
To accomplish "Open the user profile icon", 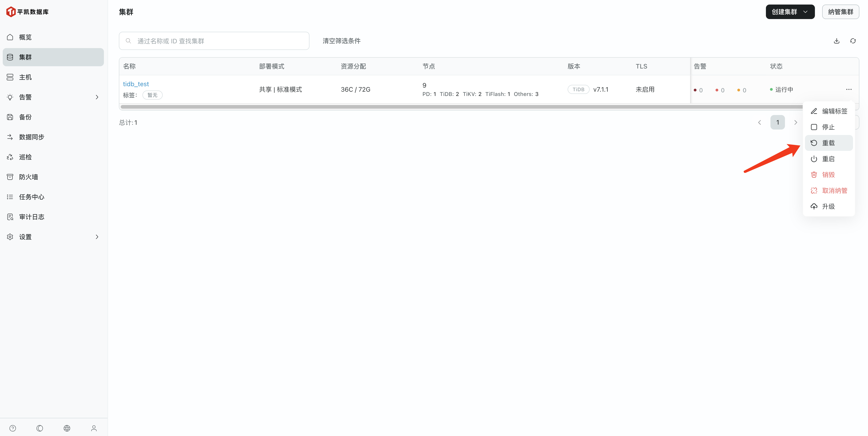I will point(94,428).
